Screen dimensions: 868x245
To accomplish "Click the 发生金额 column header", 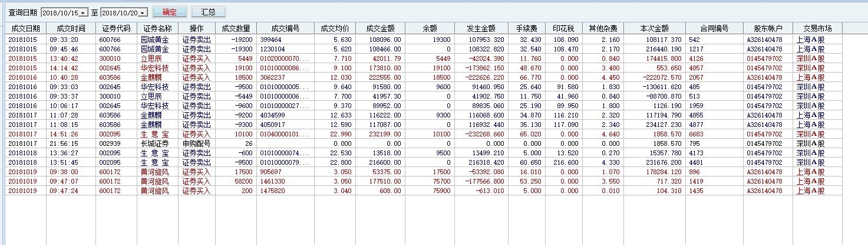I will click(481, 28).
